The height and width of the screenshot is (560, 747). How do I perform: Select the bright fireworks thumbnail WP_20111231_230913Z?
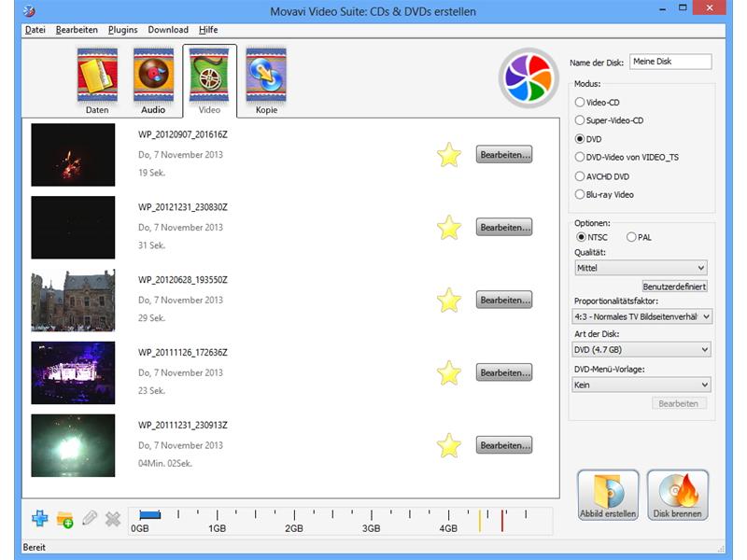pos(73,445)
